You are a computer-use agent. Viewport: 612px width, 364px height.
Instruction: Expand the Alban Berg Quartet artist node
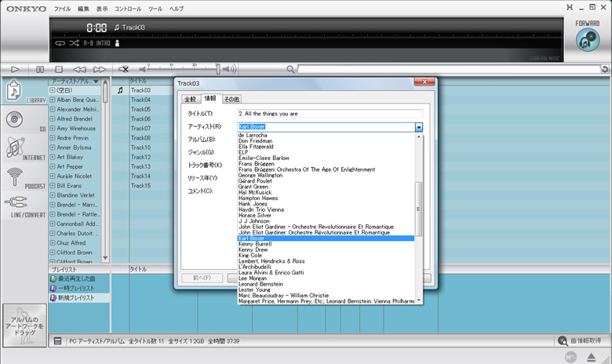53,100
